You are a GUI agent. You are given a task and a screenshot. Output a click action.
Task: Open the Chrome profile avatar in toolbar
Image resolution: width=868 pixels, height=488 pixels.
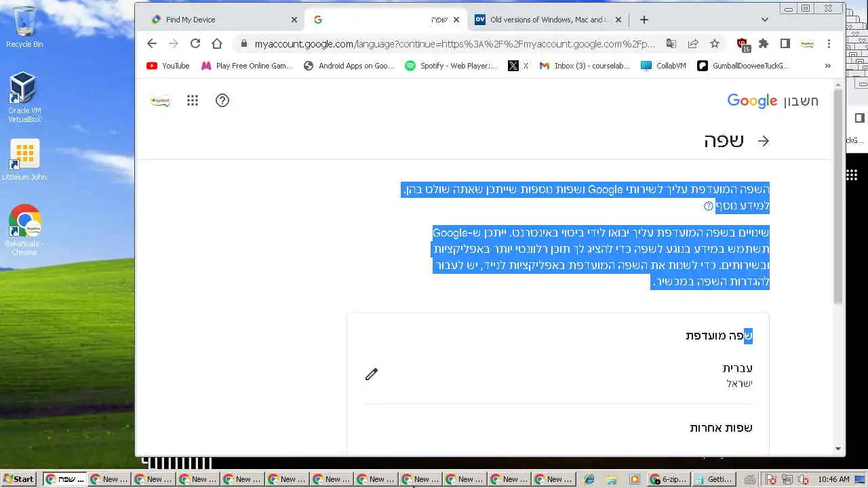pyautogui.click(x=807, y=43)
